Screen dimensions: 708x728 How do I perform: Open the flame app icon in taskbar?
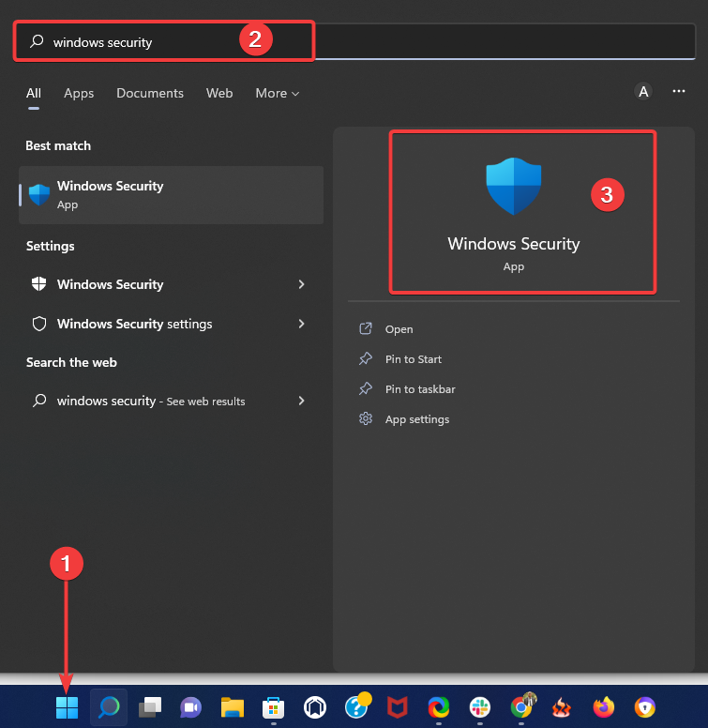coord(562,707)
